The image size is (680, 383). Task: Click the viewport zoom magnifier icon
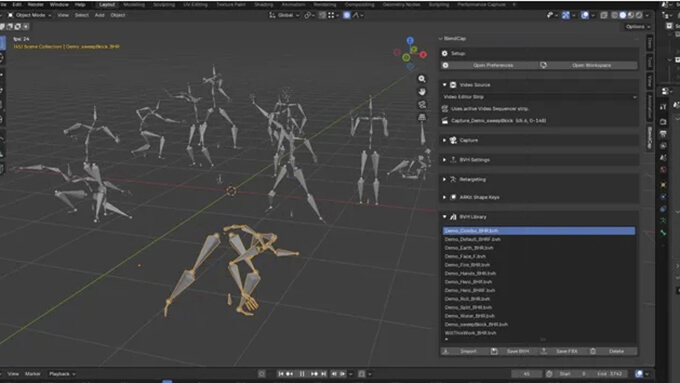[x=422, y=79]
